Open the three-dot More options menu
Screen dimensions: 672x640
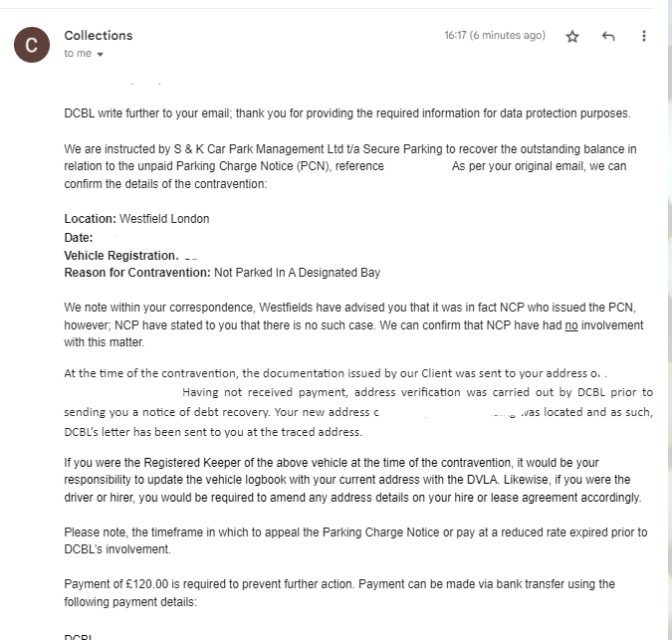coord(644,36)
